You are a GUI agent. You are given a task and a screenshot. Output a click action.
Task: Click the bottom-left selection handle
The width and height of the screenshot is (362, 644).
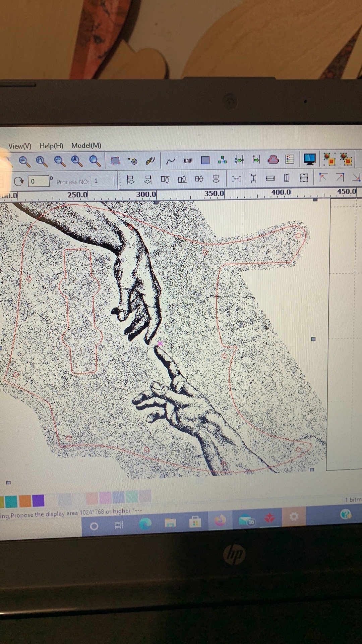(x=8, y=483)
